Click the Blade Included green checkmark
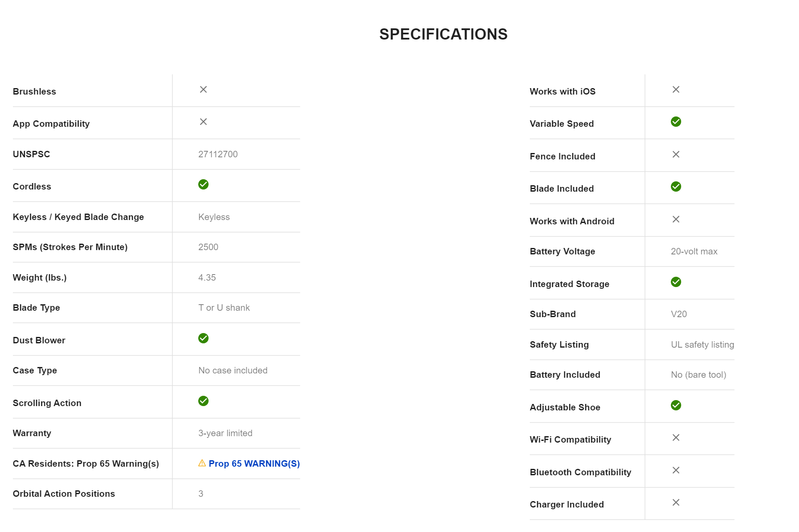This screenshot has width=799, height=532. [x=676, y=187]
